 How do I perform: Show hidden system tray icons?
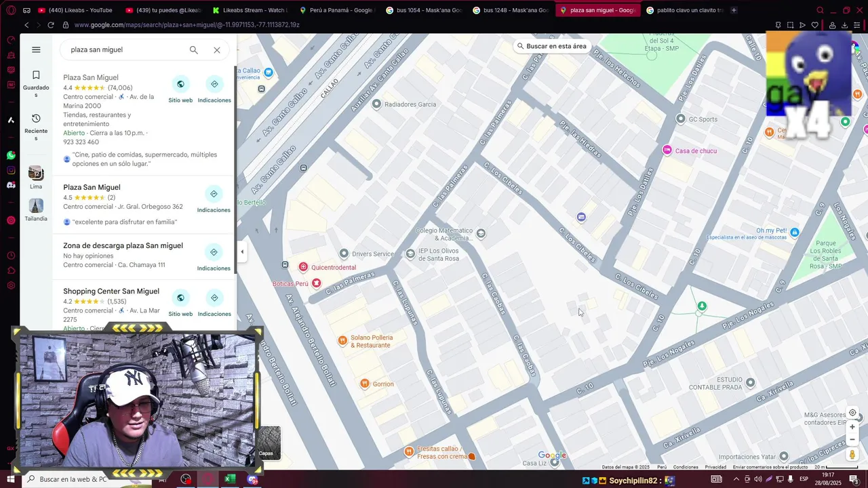click(x=736, y=479)
